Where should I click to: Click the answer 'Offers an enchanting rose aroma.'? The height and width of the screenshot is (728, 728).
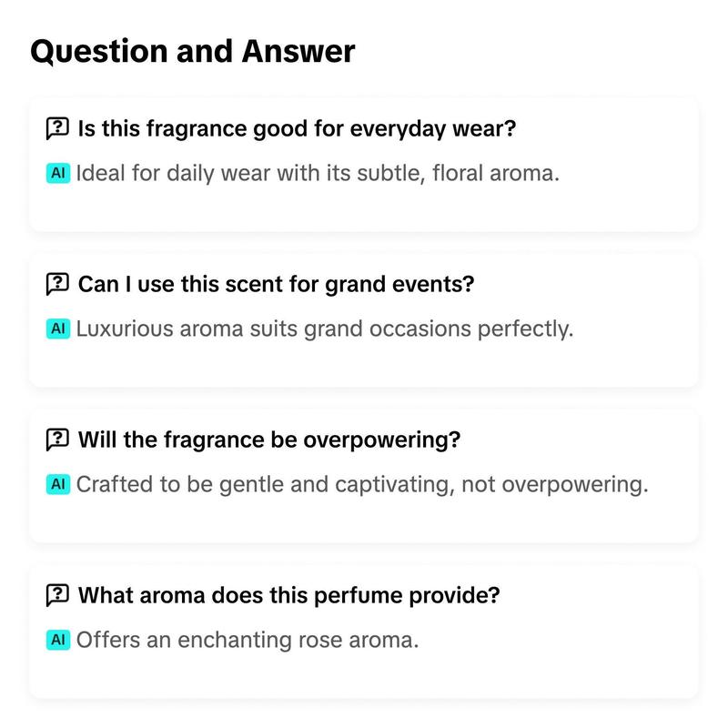pyautogui.click(x=248, y=640)
